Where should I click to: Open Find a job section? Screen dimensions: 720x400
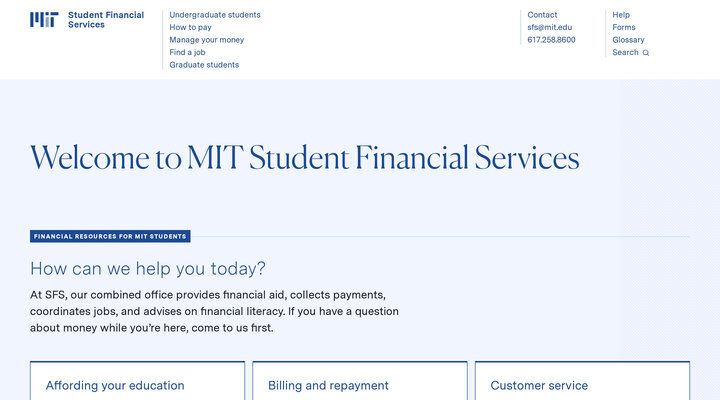tap(190, 52)
